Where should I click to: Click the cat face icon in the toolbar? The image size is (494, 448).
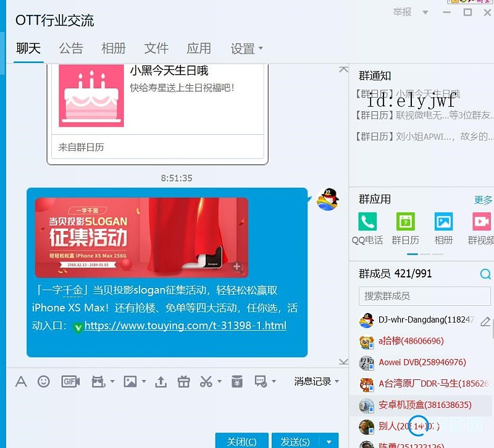pyautogui.click(x=98, y=381)
